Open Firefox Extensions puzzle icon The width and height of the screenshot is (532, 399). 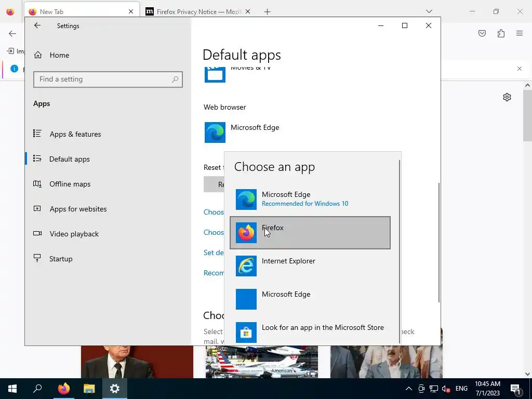[501, 33]
